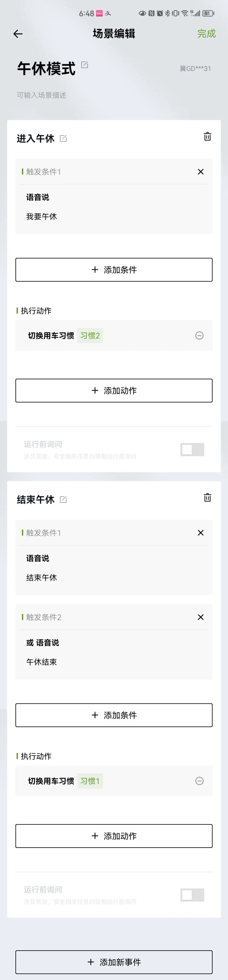This screenshot has width=228, height=980.
Task: Rename 结束午休 via its edit icon
Action: pyautogui.click(x=63, y=499)
